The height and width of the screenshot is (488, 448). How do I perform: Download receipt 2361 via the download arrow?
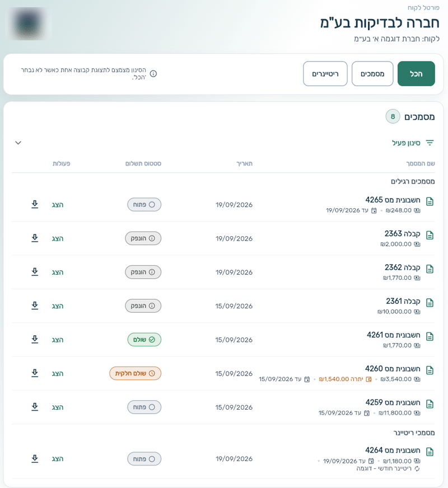[35, 306]
